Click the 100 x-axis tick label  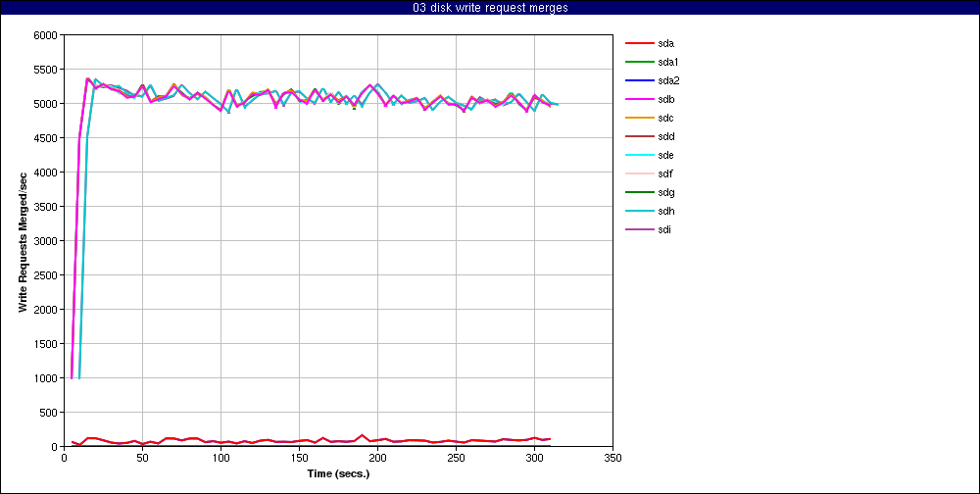coord(220,458)
